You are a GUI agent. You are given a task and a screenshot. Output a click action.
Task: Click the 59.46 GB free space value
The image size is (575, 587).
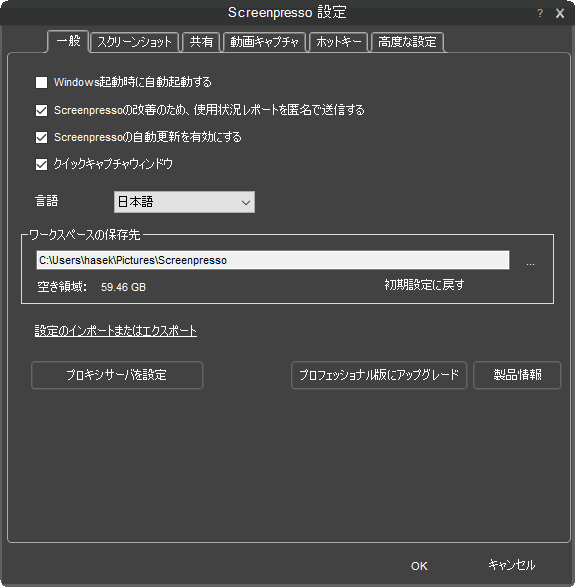click(123, 287)
